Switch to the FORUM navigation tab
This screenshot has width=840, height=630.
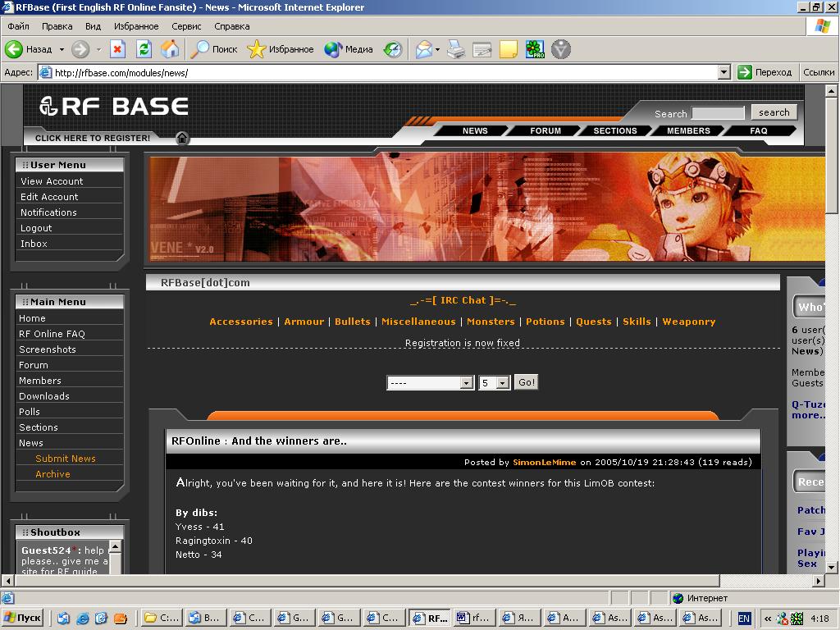point(546,130)
